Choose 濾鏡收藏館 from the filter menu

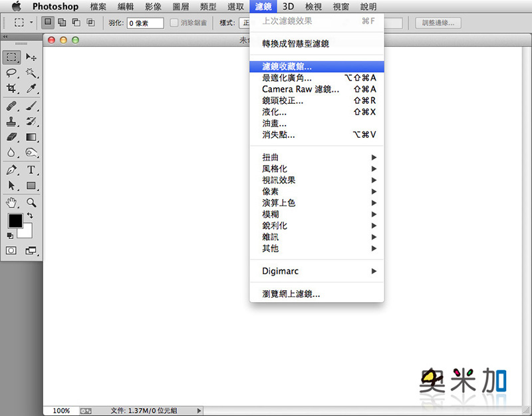tap(317, 66)
